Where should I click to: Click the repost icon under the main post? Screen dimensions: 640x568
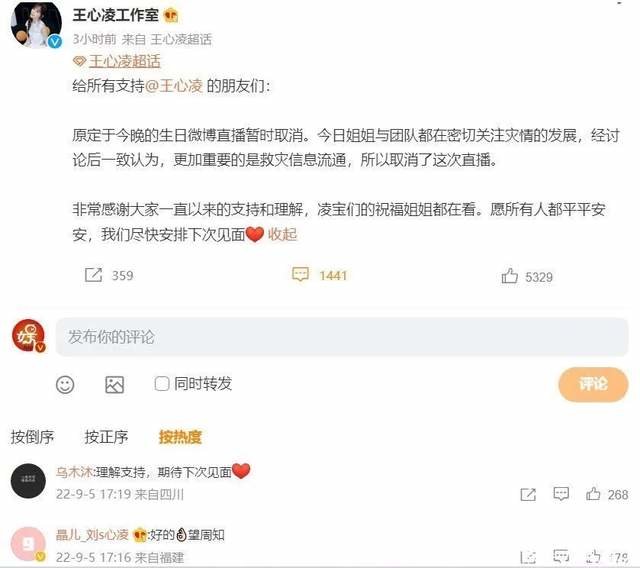coord(93,275)
